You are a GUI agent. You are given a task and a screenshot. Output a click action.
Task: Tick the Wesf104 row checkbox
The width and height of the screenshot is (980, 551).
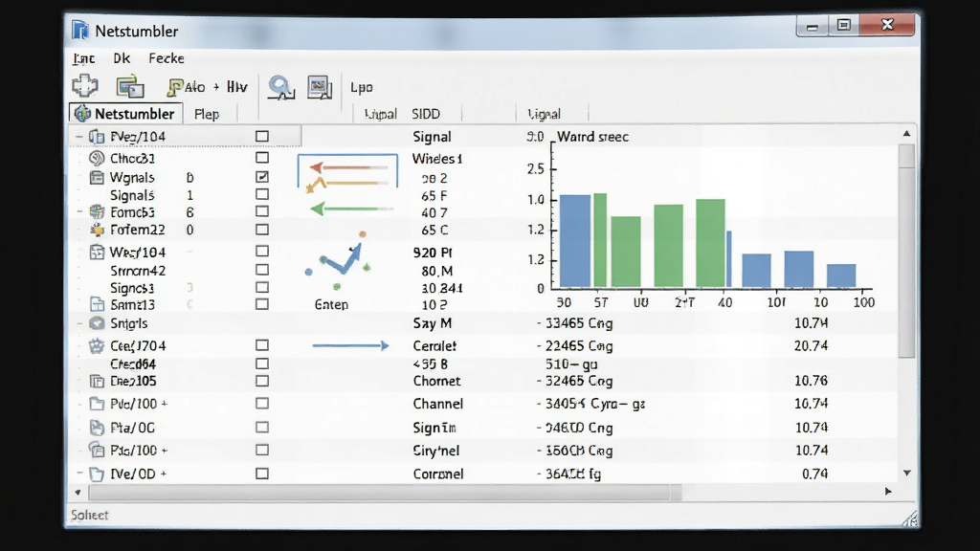[262, 252]
